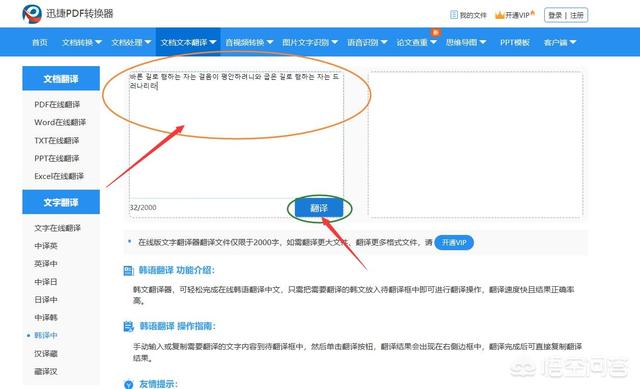The width and height of the screenshot is (640, 389).
Task: Expand the 文档文本翻译 dropdown menu
Action: (x=188, y=42)
